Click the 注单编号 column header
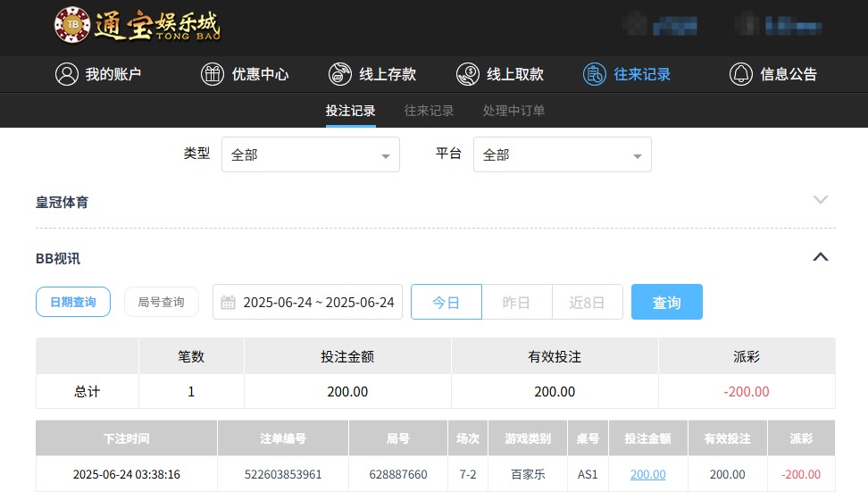Image resolution: width=868 pixels, height=500 pixels. [x=283, y=438]
